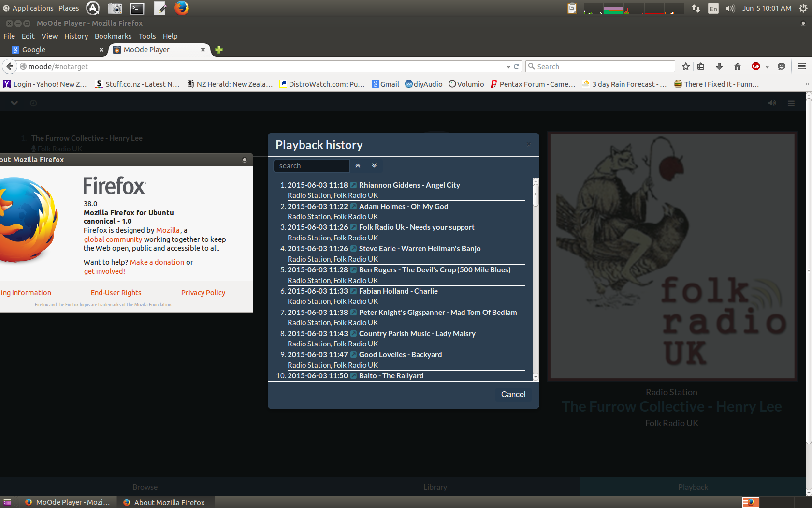Image resolution: width=812 pixels, height=508 pixels.
Task: Open the clipboard indicator in system tray
Action: tap(572, 8)
